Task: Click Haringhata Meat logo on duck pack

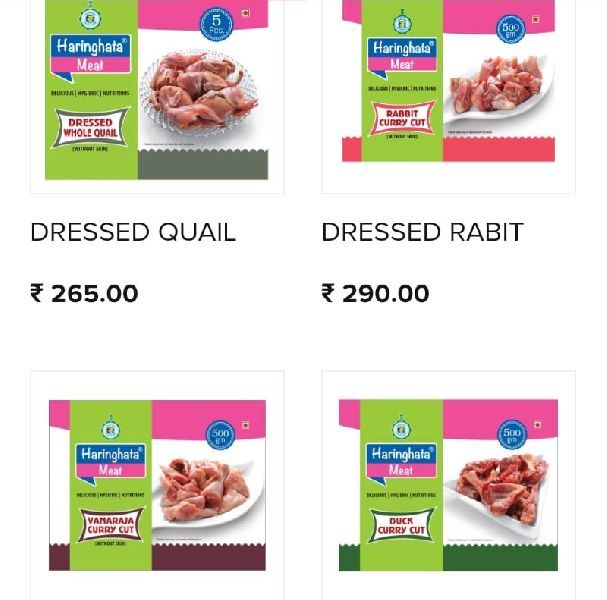Action: [x=401, y=463]
